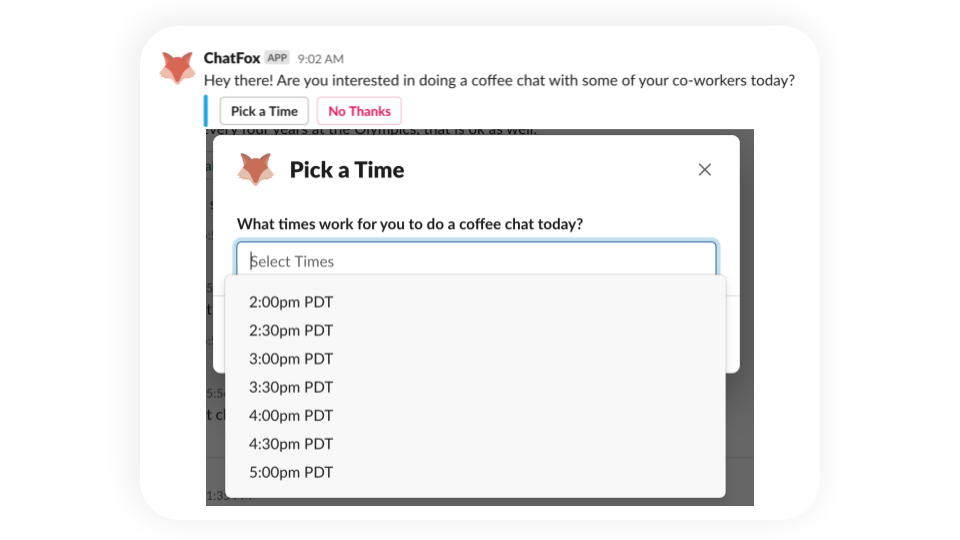Focus the Select Times input field
Screen dimensions: 960x540
point(476,261)
